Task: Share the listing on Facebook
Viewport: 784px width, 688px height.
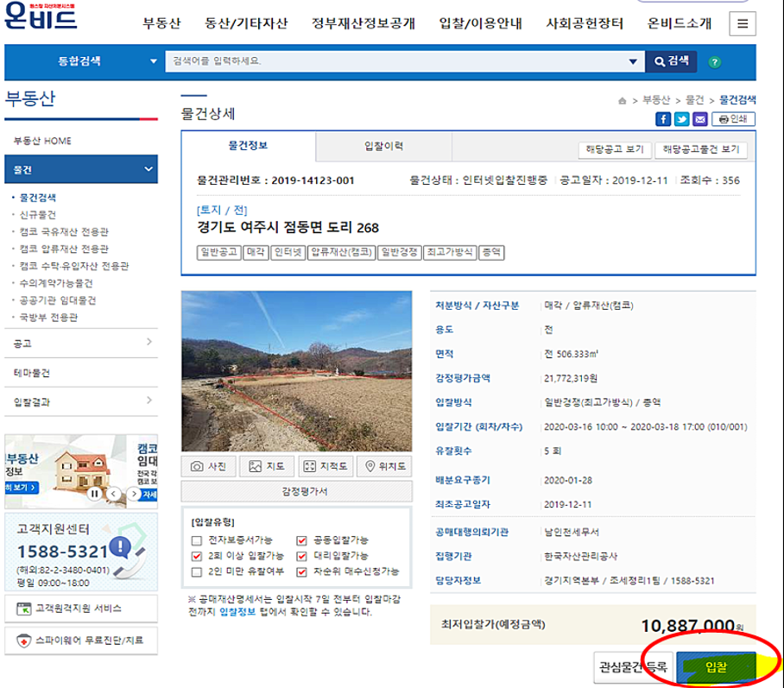Action: (662, 119)
